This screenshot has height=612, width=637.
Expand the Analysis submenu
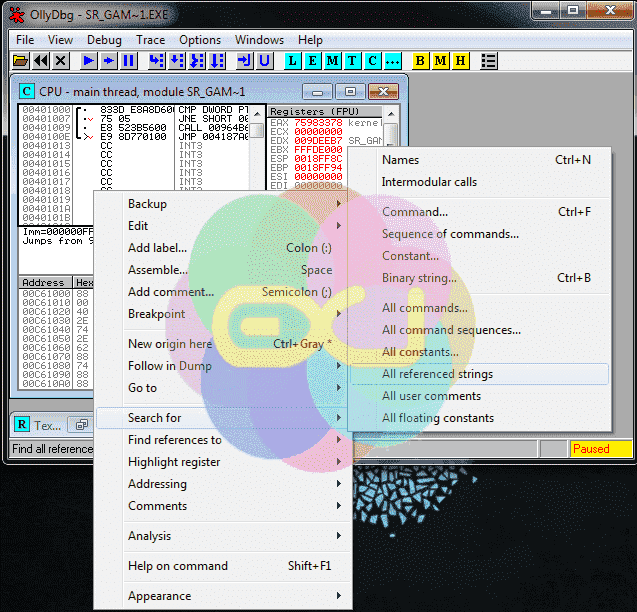click(x=223, y=536)
